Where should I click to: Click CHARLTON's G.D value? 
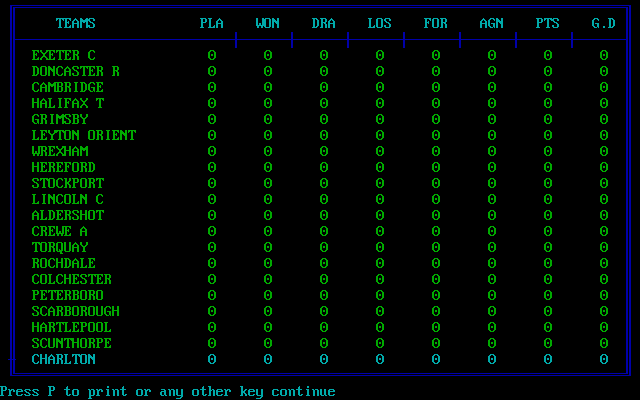point(603,359)
